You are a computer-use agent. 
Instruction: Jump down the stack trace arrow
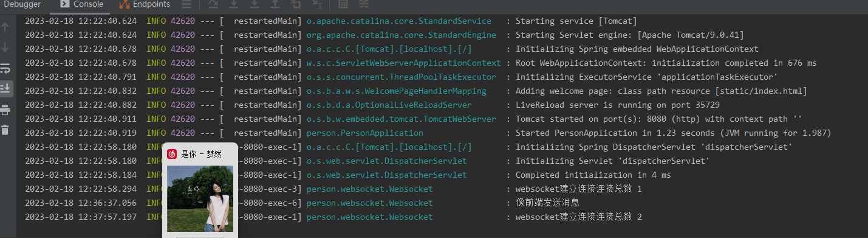pos(5,47)
